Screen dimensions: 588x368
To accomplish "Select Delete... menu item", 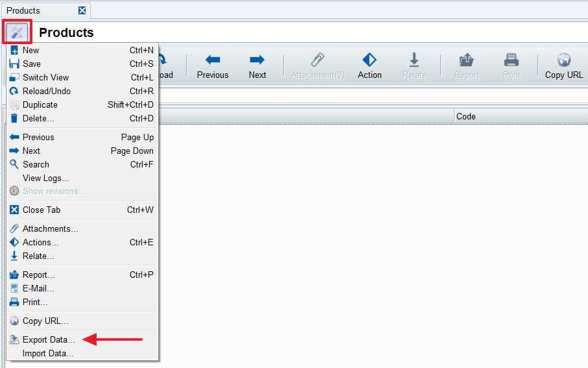I will [x=38, y=118].
